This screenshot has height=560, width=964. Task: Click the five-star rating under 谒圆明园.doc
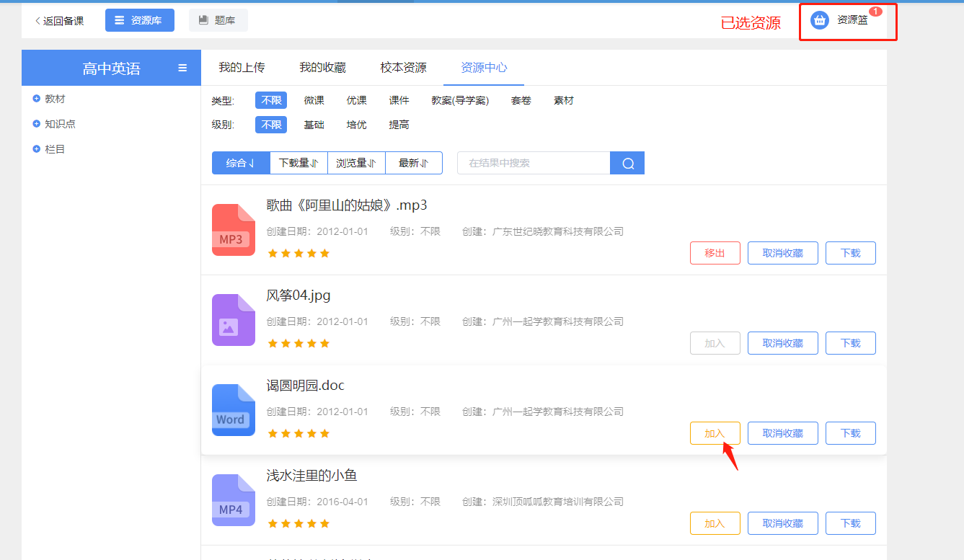(x=299, y=433)
